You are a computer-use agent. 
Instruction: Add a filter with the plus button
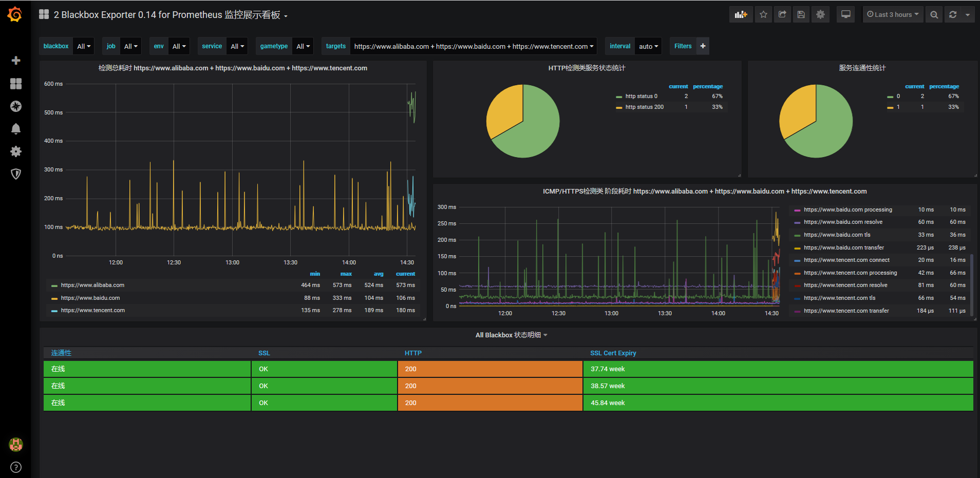pos(703,46)
